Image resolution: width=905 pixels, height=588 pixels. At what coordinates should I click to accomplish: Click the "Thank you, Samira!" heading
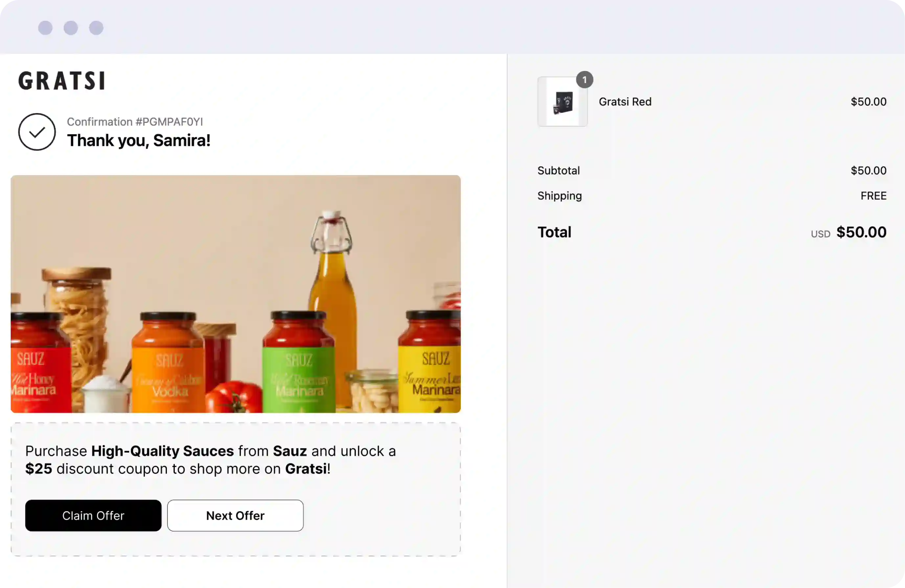tap(139, 140)
